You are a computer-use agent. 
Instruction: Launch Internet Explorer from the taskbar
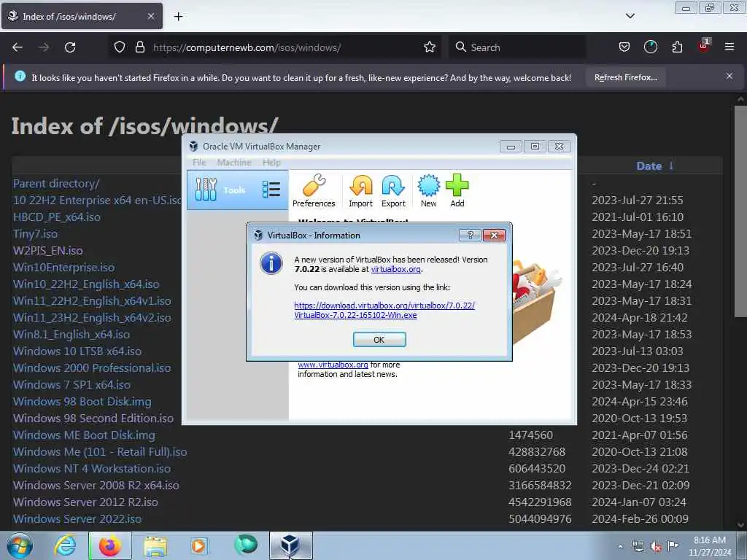(x=65, y=545)
